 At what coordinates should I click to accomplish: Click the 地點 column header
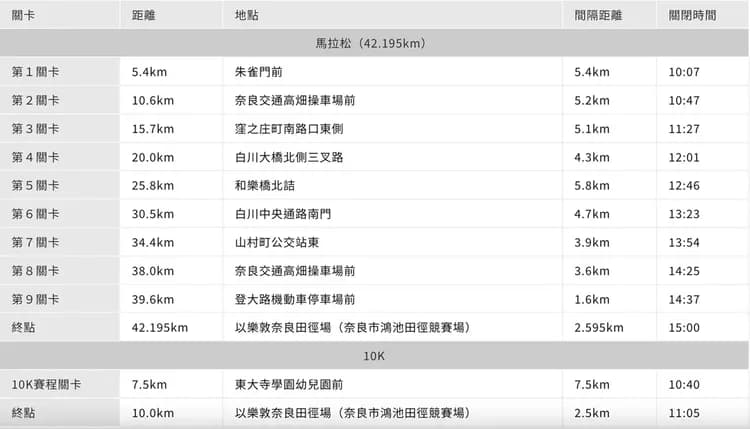[247, 16]
